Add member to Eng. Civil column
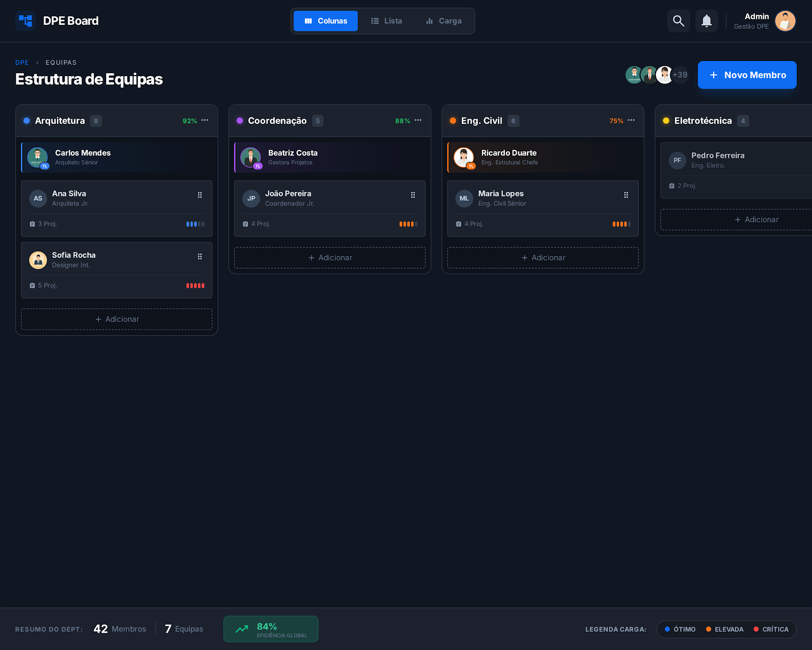Screen dimensions: 812x650 click(543, 258)
